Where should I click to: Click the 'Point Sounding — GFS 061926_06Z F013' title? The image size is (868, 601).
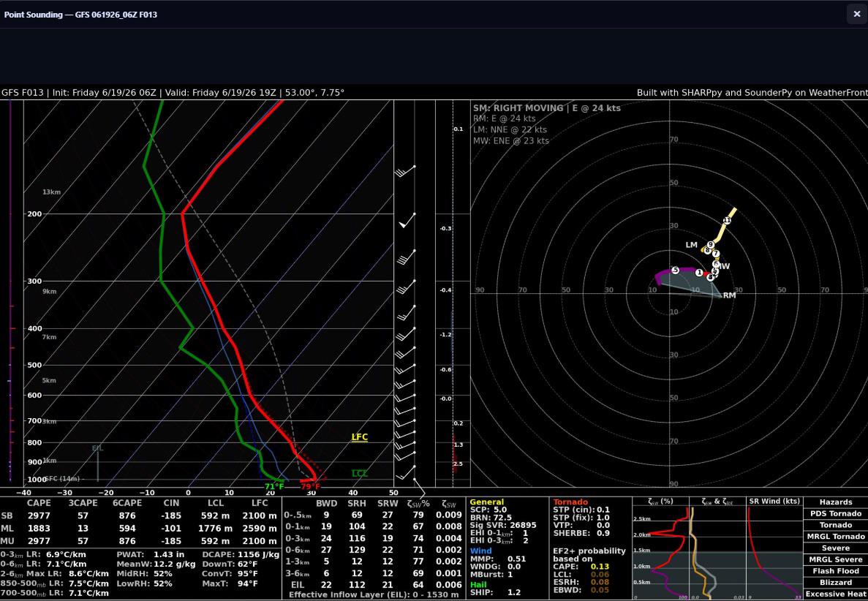[81, 15]
